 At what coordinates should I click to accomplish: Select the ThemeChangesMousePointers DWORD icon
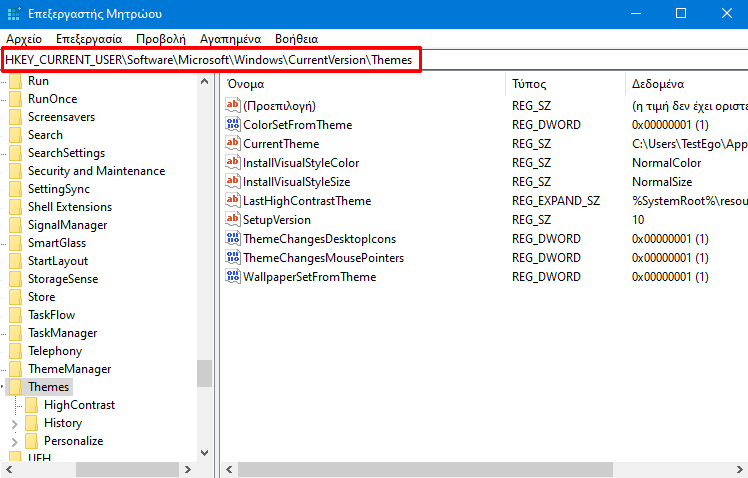point(233,258)
